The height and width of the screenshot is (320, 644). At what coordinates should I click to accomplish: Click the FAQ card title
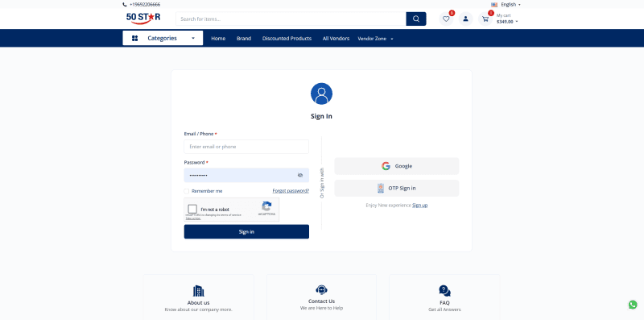[444, 303]
